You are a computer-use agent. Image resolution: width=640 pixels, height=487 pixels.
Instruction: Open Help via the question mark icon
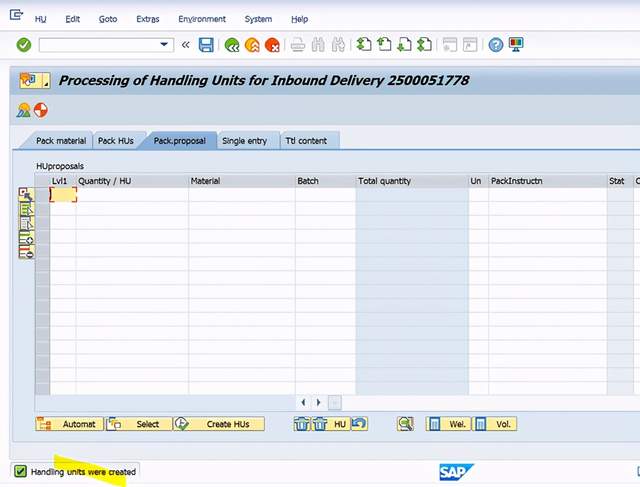pos(495,45)
